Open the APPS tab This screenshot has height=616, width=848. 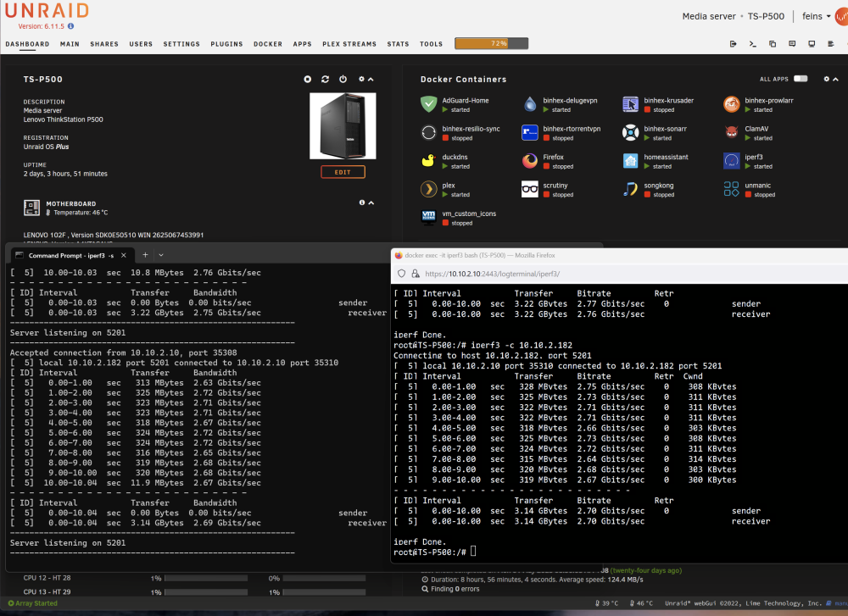coord(303,44)
